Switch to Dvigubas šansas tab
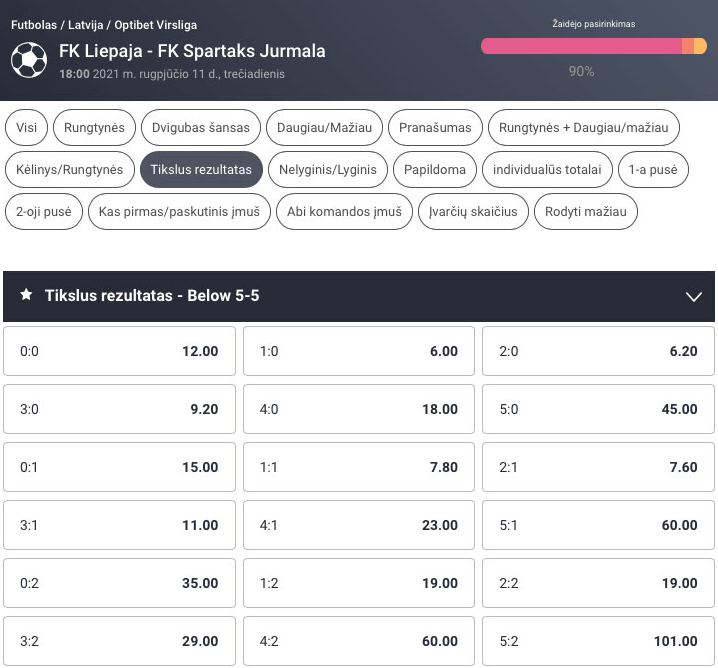Image resolution: width=718 pixels, height=668 pixels. click(x=201, y=127)
